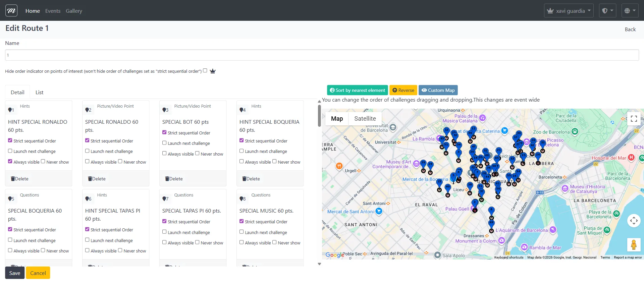Switch map to Satellite view
This screenshot has width=644, height=285.
click(x=365, y=118)
